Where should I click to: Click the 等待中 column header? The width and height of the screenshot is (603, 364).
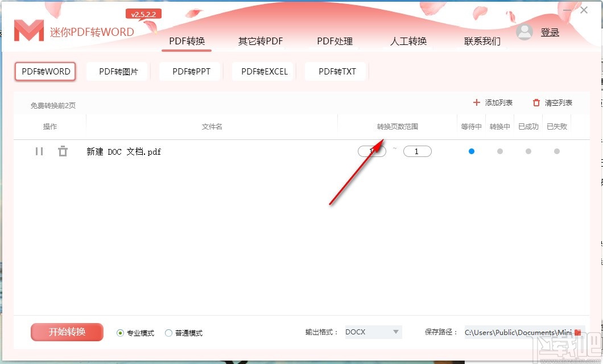click(471, 126)
